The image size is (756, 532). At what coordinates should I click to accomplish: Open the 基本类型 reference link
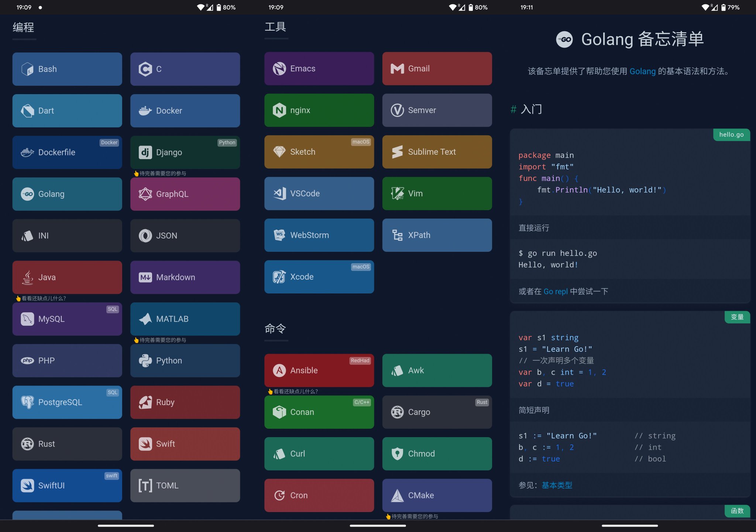coord(557,485)
